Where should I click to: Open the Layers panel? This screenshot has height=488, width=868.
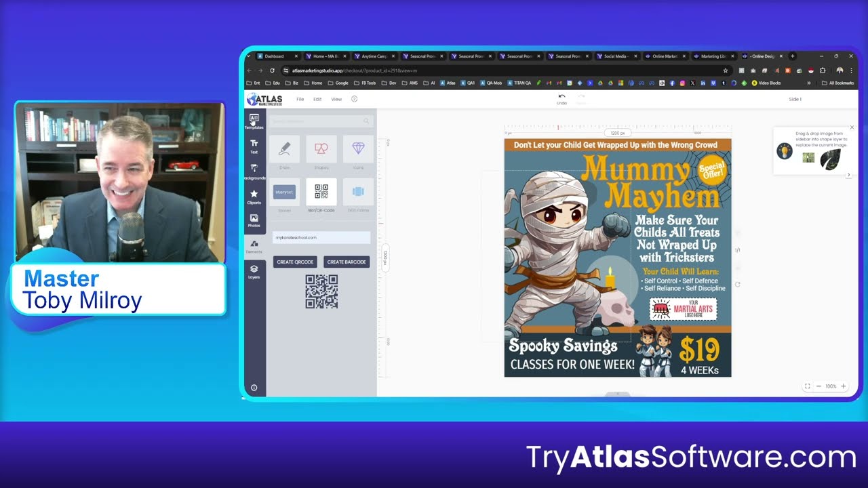click(254, 272)
